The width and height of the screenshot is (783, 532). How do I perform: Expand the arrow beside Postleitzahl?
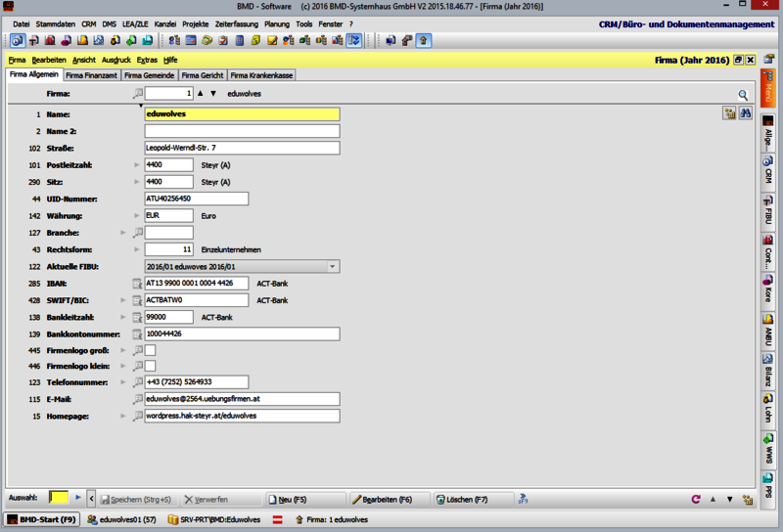point(136,164)
